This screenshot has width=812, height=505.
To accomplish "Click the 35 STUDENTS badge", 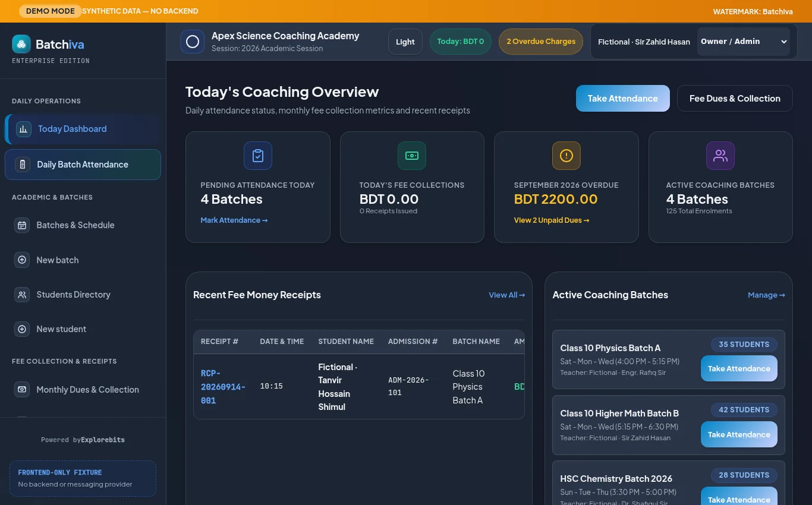I will pyautogui.click(x=744, y=345).
